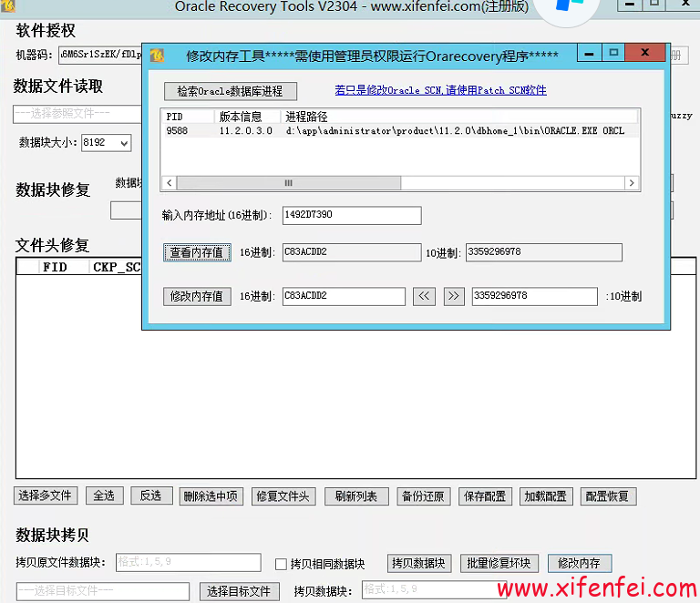Click the memory tool dialog title icon
700x603 pixels.
coord(157,56)
